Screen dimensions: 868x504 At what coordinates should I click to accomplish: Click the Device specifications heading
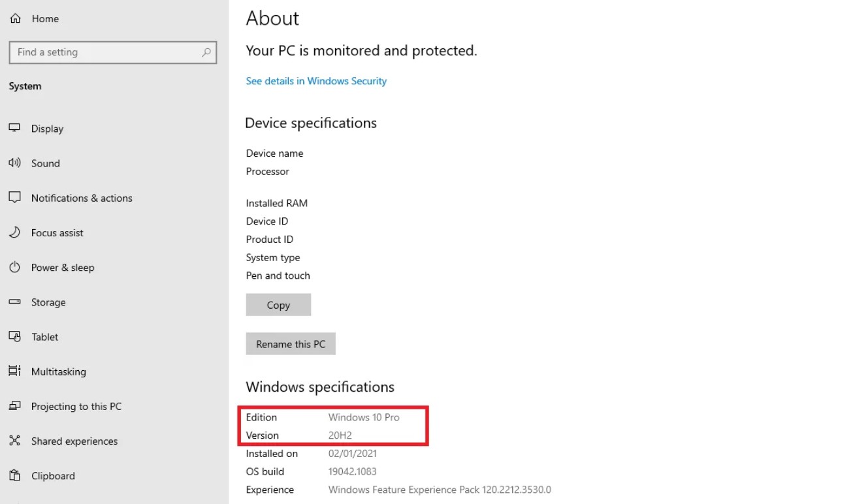(x=311, y=123)
